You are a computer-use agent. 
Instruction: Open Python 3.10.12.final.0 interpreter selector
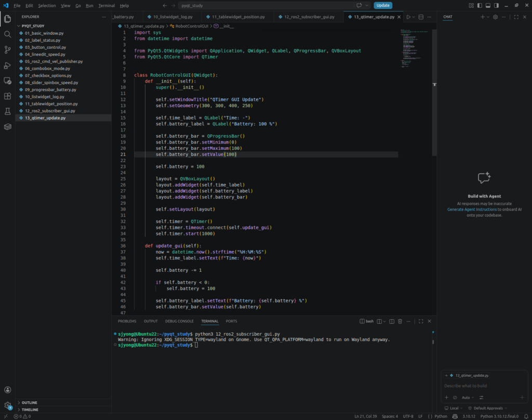[x=499, y=416]
